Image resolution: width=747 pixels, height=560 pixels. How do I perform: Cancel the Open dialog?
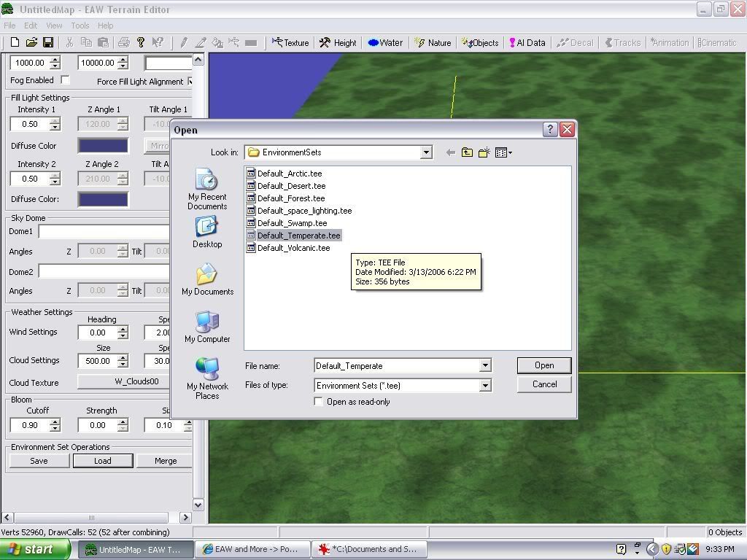[x=544, y=384]
